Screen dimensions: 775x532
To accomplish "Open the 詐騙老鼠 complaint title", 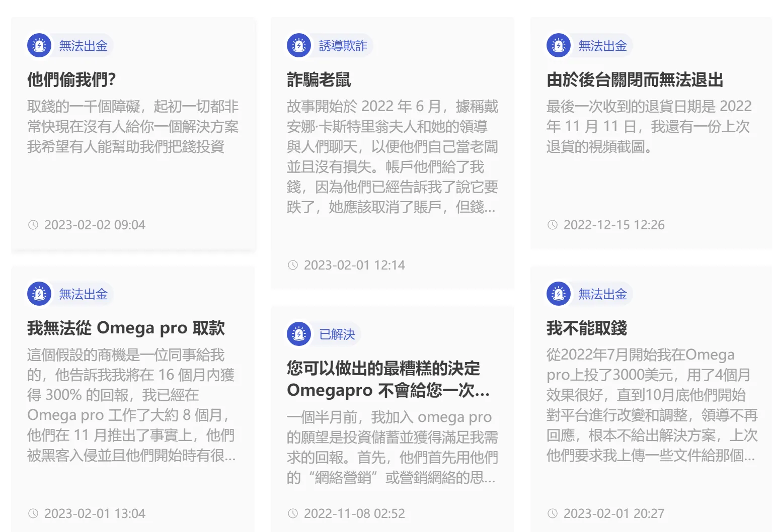I will tap(319, 79).
